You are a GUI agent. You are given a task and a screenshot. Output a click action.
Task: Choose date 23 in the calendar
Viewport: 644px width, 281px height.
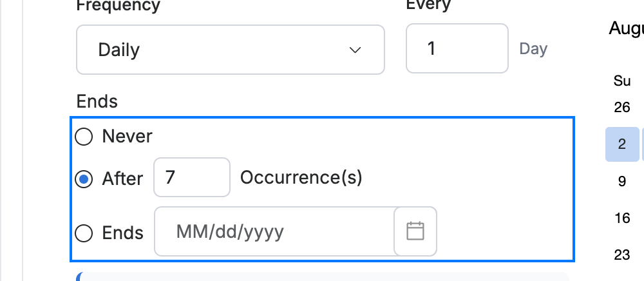coord(622,255)
